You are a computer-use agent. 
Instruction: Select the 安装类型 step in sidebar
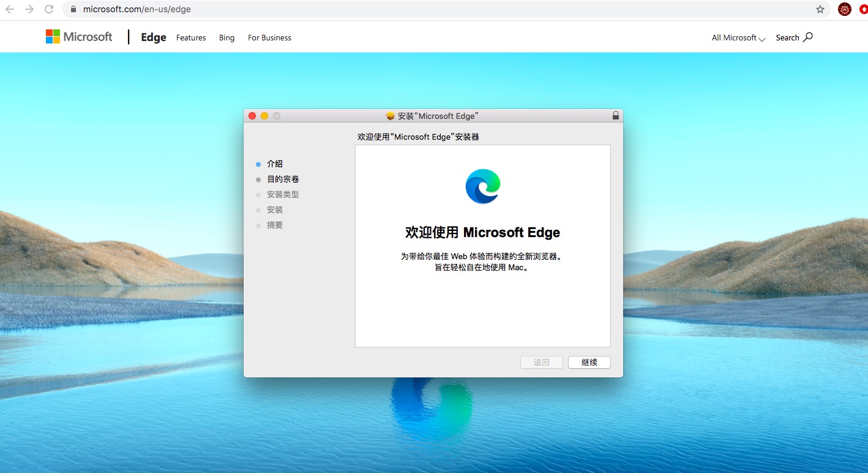click(283, 195)
